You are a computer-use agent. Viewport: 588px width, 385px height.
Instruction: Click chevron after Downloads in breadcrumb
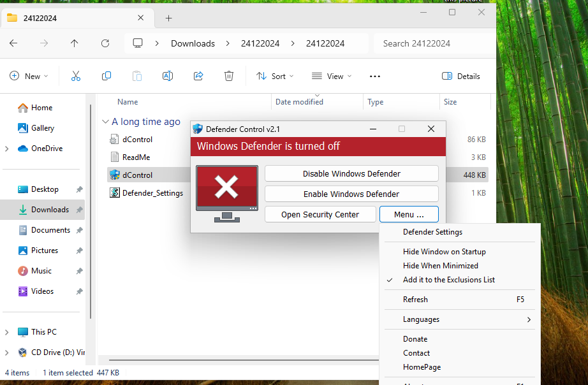pos(228,43)
